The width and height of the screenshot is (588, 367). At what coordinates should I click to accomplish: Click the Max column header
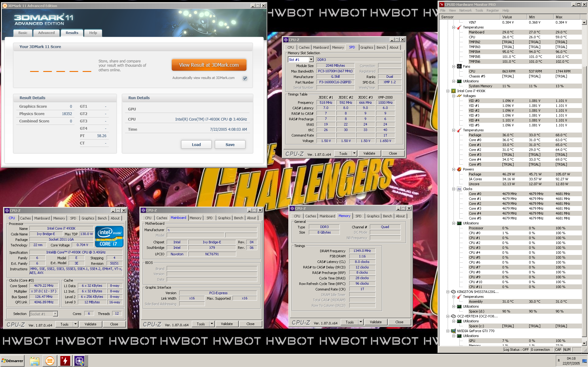tap(567, 17)
